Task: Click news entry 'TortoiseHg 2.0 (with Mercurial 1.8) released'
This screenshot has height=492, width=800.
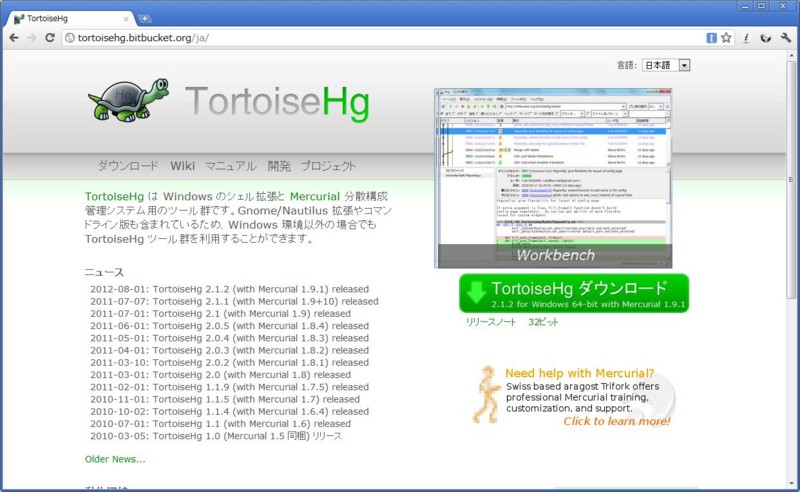Action: point(252,375)
